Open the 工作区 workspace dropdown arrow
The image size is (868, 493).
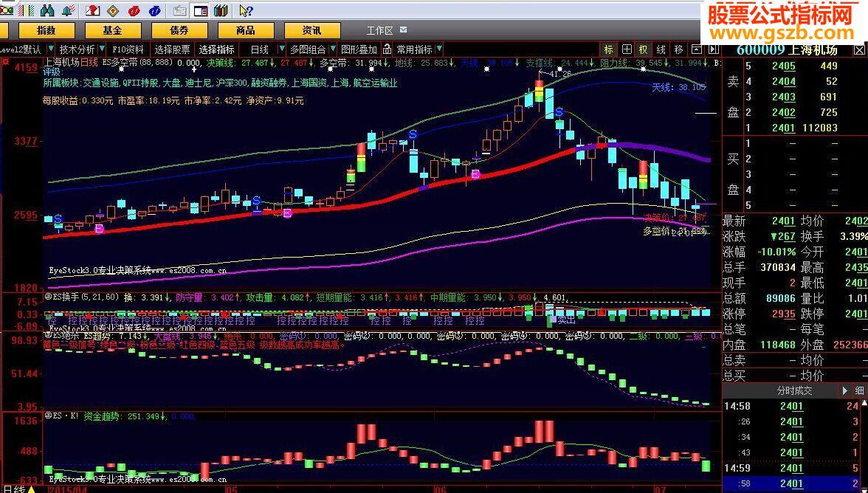click(403, 30)
